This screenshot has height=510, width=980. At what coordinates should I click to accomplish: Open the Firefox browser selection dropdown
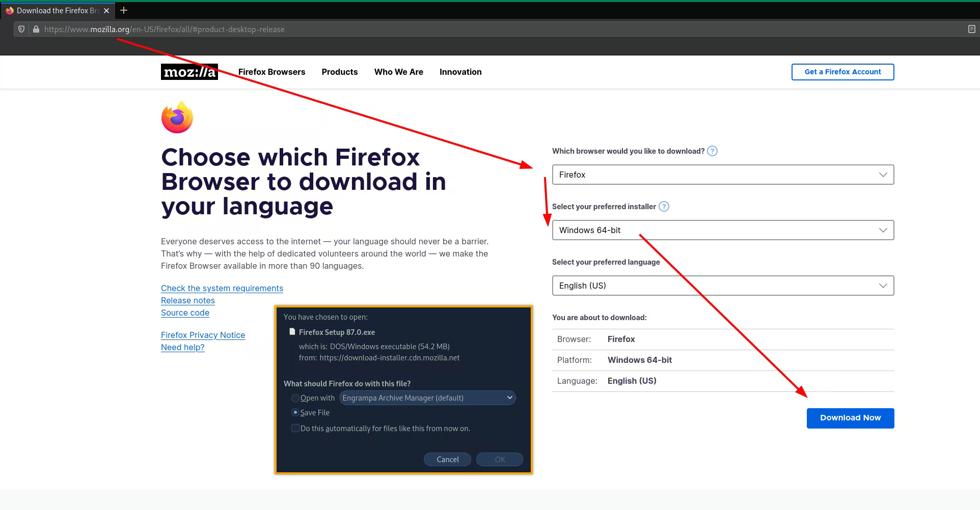point(723,175)
